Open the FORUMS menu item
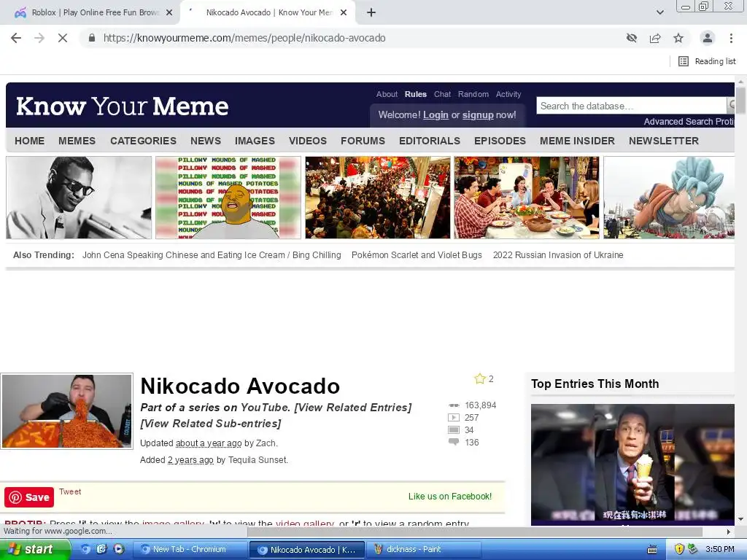This screenshot has height=560, width=747. 363,141
